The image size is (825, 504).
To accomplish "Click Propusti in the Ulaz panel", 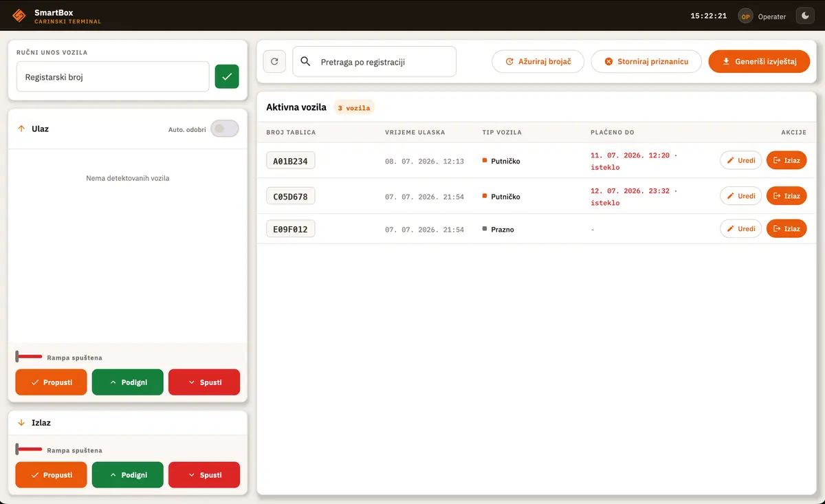I will click(51, 382).
